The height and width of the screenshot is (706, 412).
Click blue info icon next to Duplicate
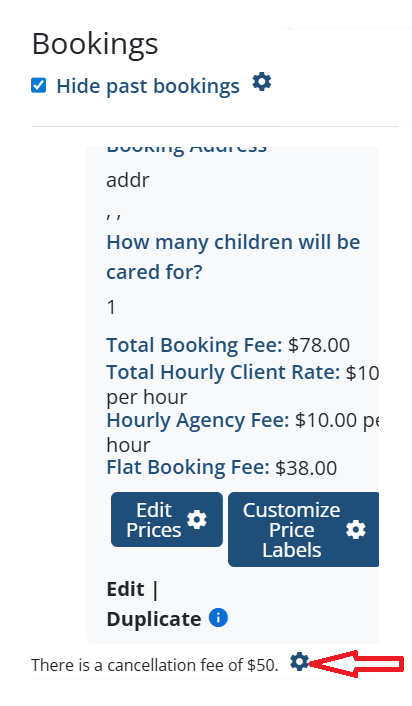coord(218,618)
